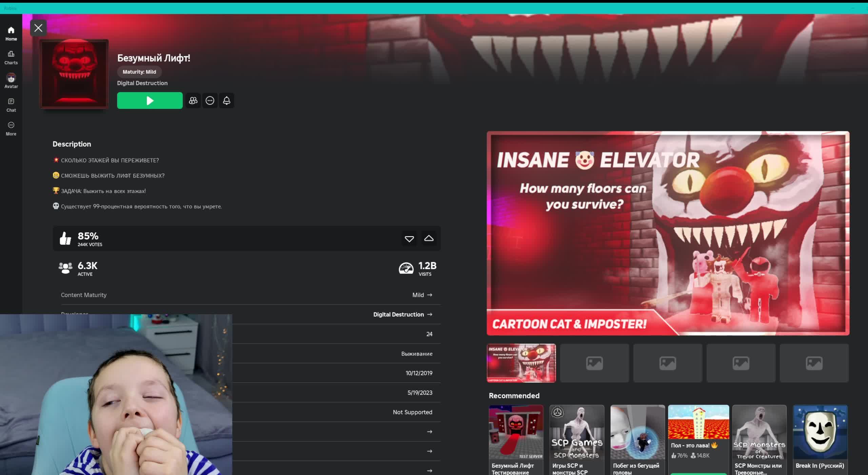Click the thumbs-up rating icon

[65, 239]
